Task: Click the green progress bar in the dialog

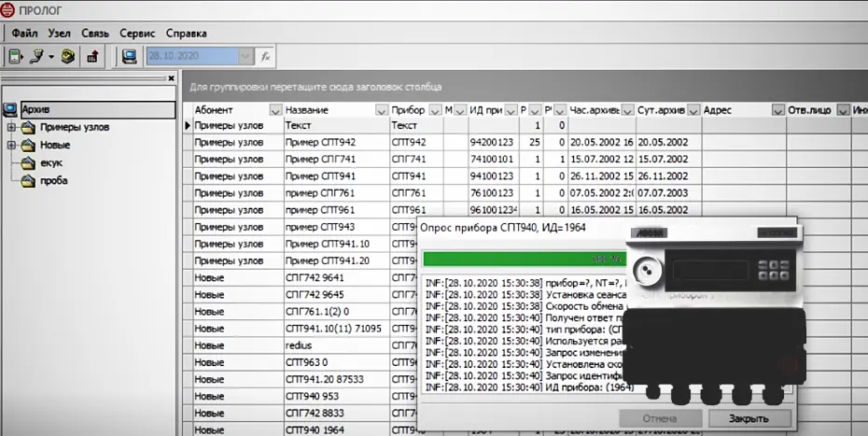Action: pyautogui.click(x=525, y=260)
